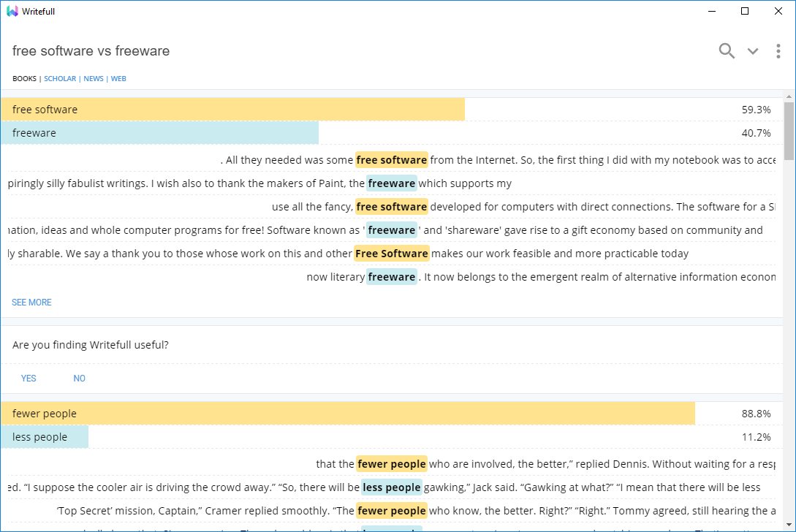Answer NO to finding Writefull useful
Screen dimensions: 796x532
pyautogui.click(x=79, y=379)
